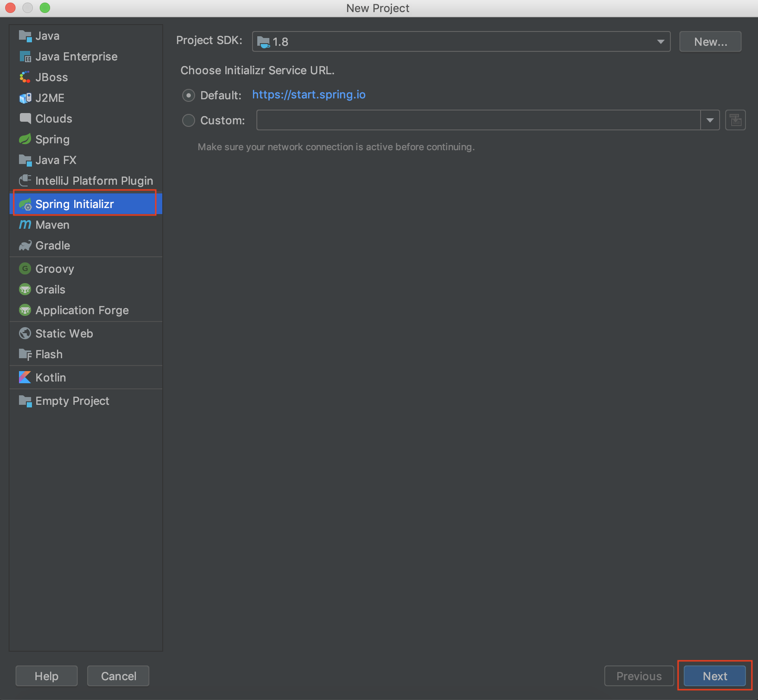Click the SDK folder icon in dropdown
The image size is (758, 700).
[263, 42]
